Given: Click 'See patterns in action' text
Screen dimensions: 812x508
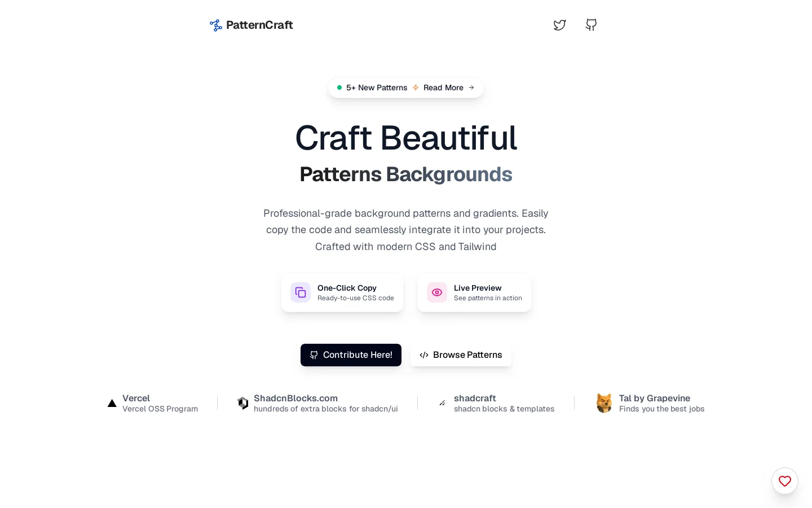Looking at the screenshot, I should [x=488, y=298].
